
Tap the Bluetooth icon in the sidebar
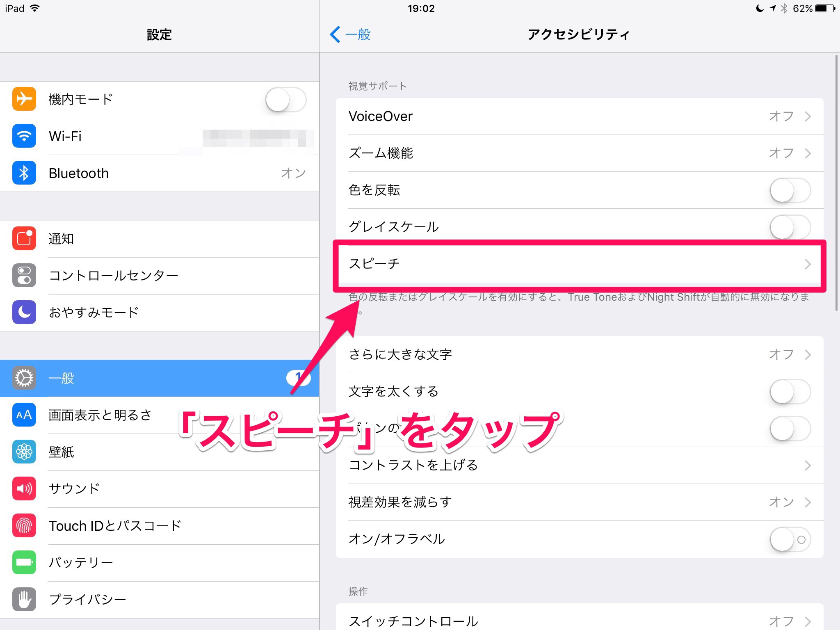click(24, 173)
